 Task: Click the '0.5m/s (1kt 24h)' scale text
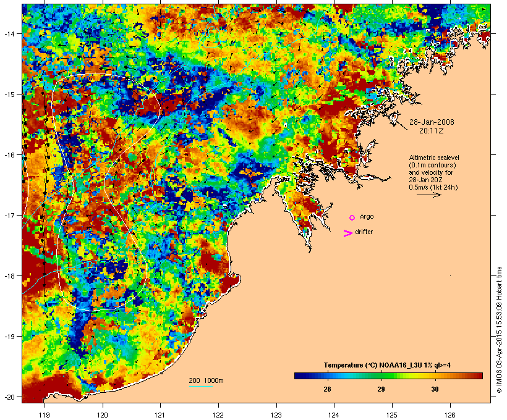433,187
